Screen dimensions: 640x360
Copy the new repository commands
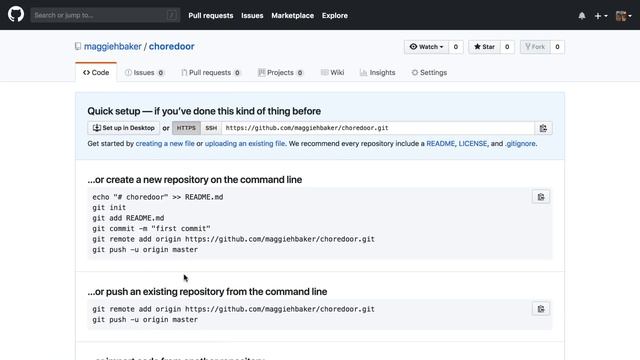(541, 197)
